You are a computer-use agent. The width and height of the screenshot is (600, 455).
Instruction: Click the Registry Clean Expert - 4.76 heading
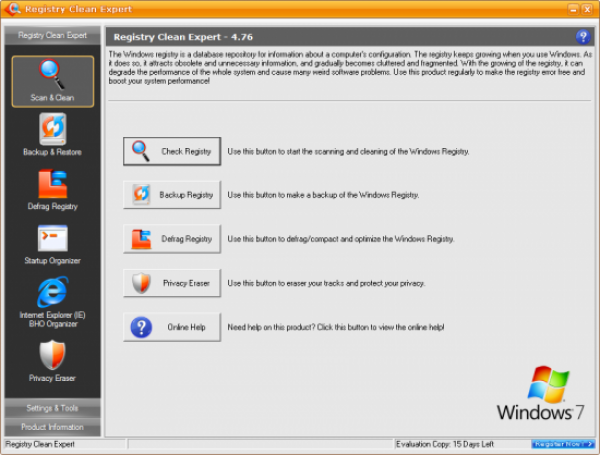point(183,37)
